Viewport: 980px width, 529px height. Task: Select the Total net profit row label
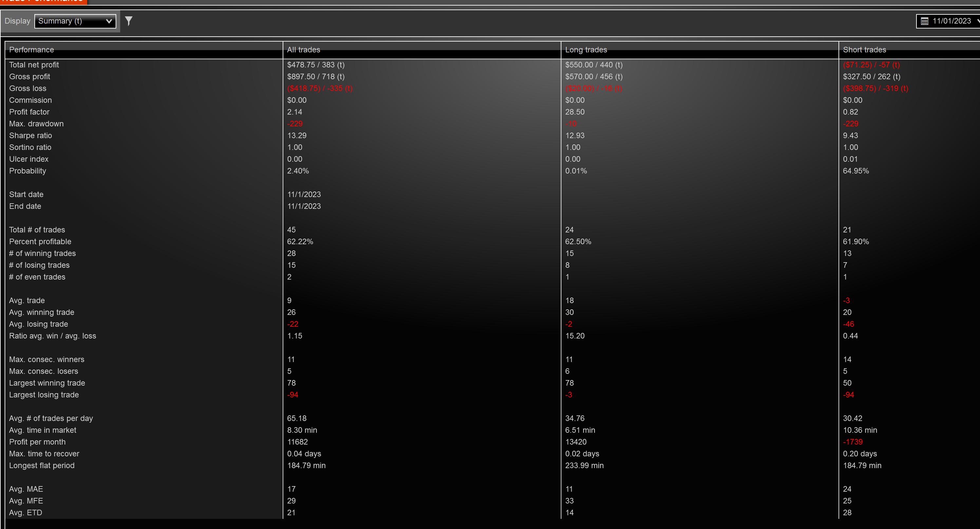(x=34, y=64)
